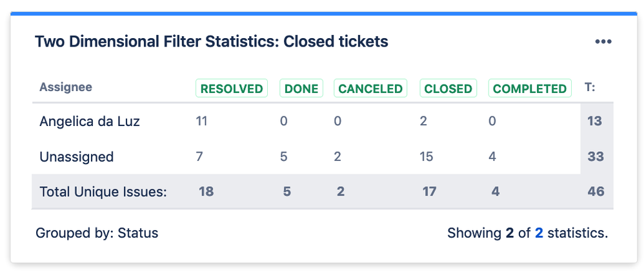Click grand total 46 issues

tap(596, 192)
